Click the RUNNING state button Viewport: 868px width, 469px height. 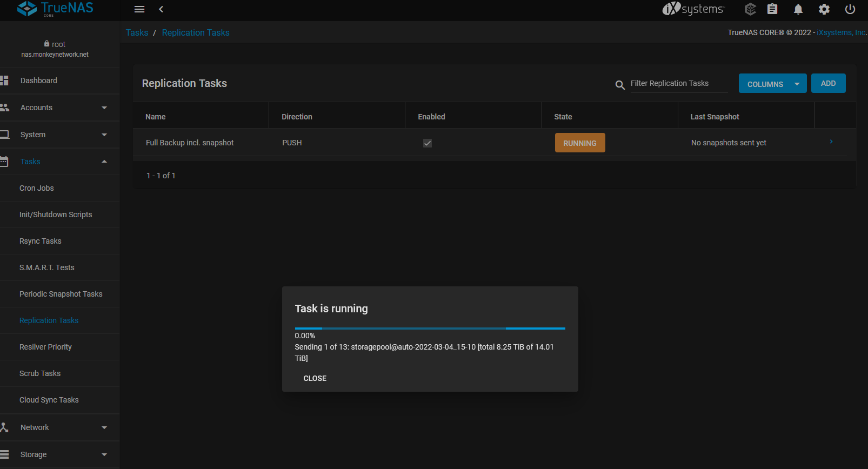[580, 143]
